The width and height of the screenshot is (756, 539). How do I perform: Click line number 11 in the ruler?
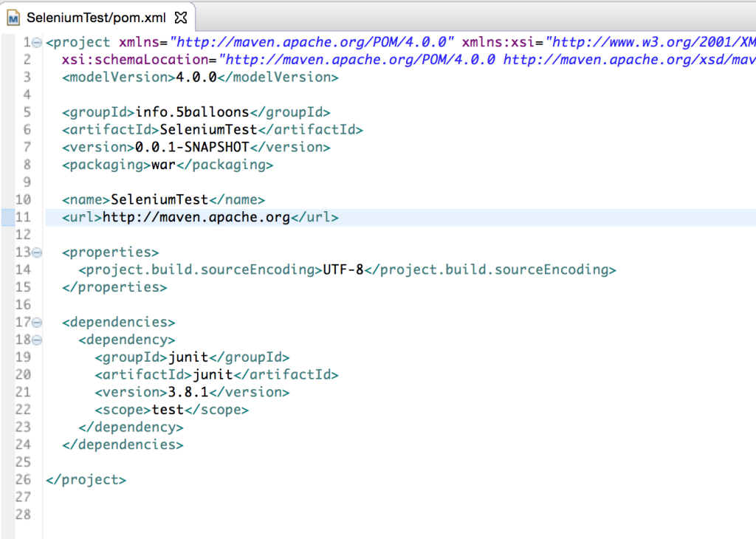23,217
